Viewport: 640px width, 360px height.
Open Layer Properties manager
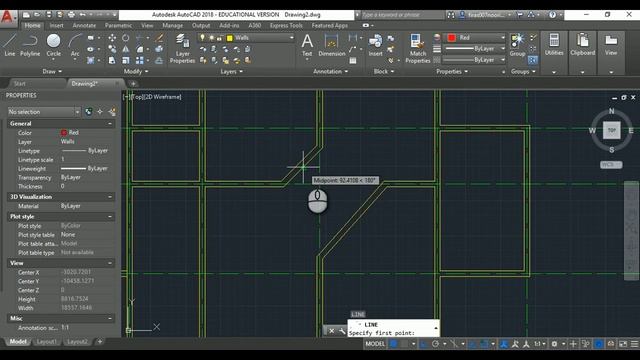[182, 49]
